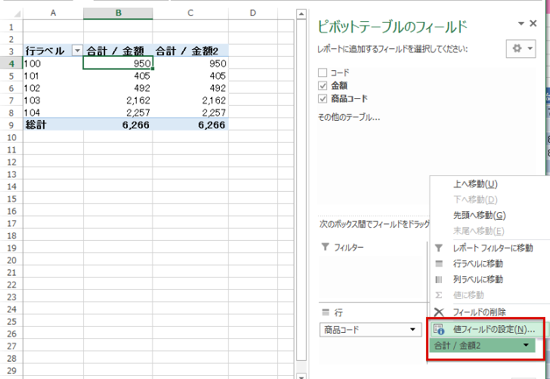Choose 先頭へ移動(G) from the menu
The image size is (550, 379).
pos(479,215)
